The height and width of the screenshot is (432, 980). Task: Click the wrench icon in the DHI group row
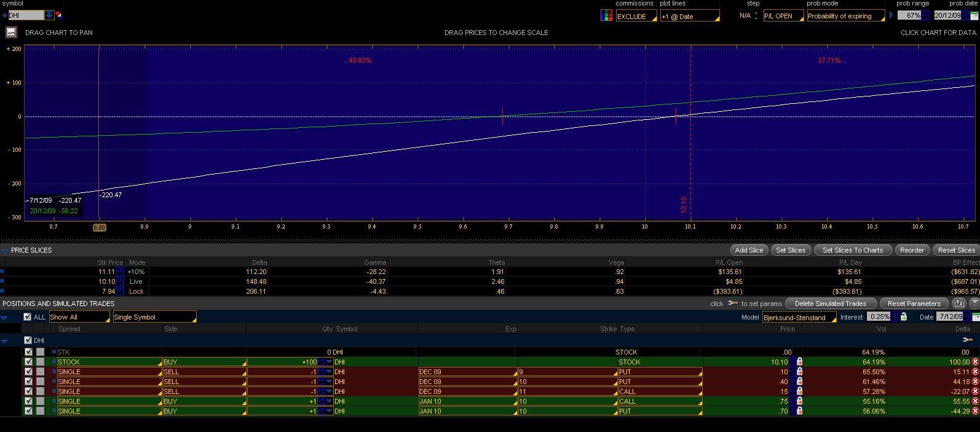[x=967, y=340]
